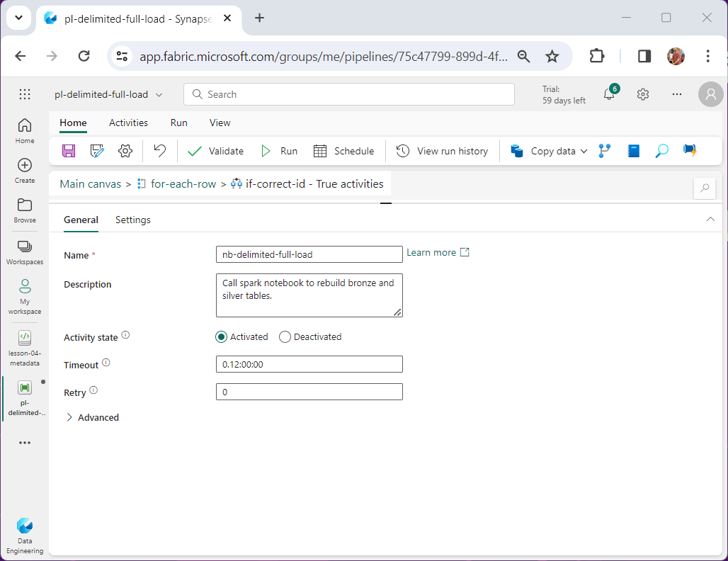The image size is (728, 561).
Task: Click the Undo arrow icon
Action: coord(160,150)
